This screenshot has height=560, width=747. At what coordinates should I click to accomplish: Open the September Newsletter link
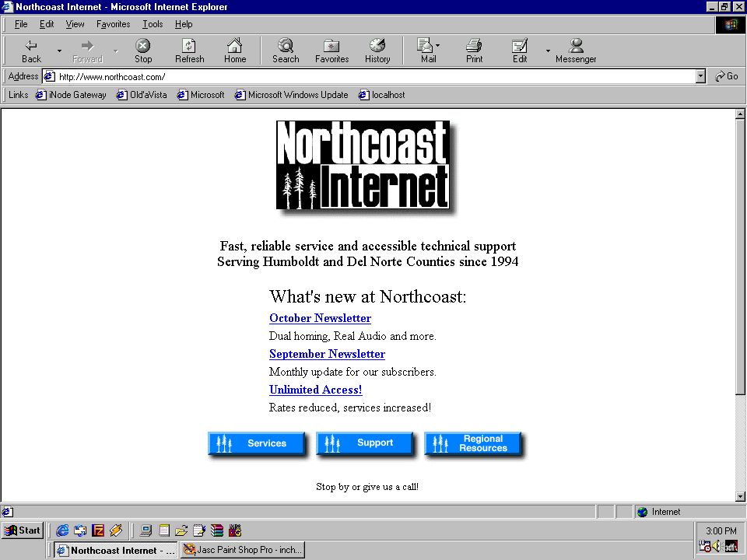[x=328, y=354]
